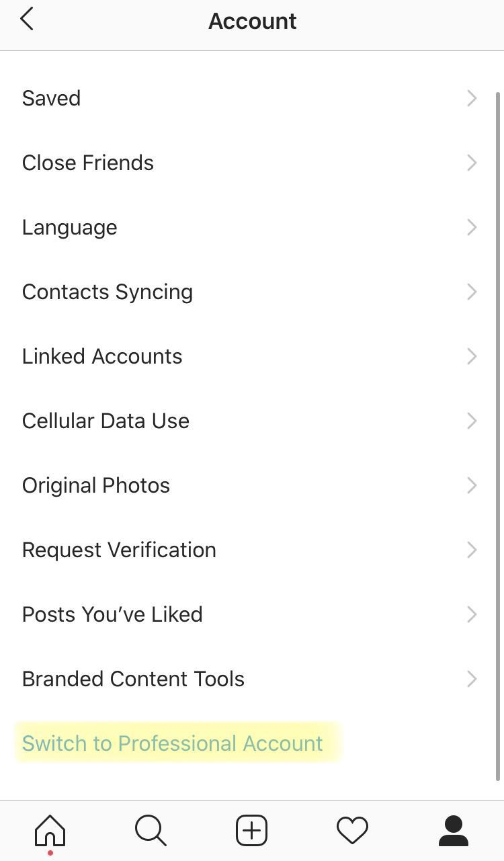Tap Switch to Professional Account link
504x861 pixels.
(x=173, y=743)
